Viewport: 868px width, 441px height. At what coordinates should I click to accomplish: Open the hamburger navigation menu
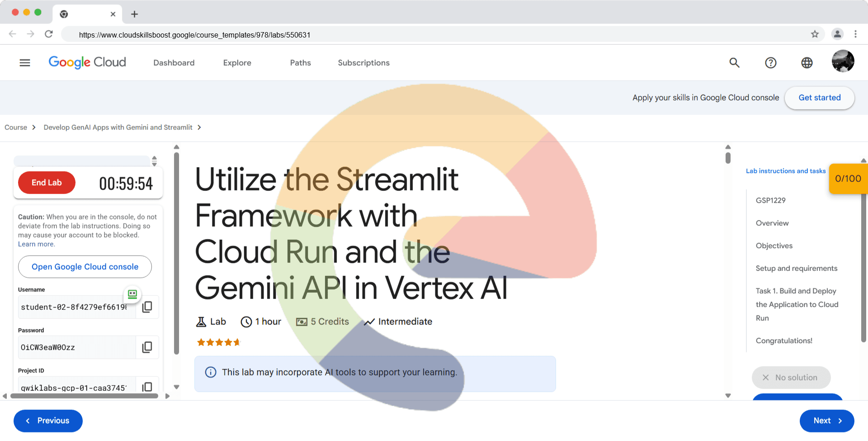coord(25,63)
